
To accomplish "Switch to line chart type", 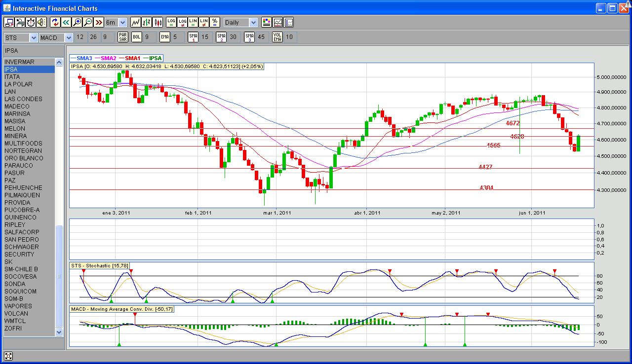I will tap(135, 22).
